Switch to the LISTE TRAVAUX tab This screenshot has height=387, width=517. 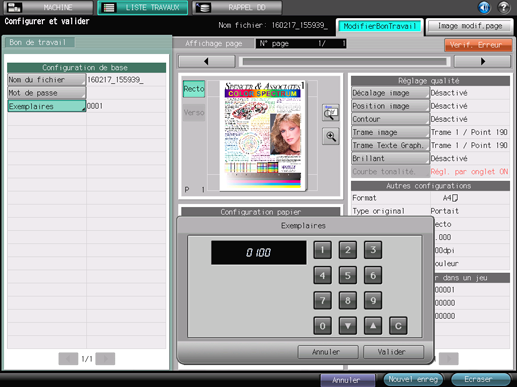point(143,8)
